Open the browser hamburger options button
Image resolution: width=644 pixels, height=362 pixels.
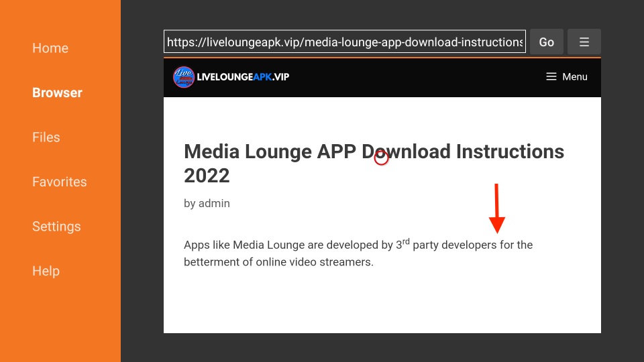coord(584,42)
